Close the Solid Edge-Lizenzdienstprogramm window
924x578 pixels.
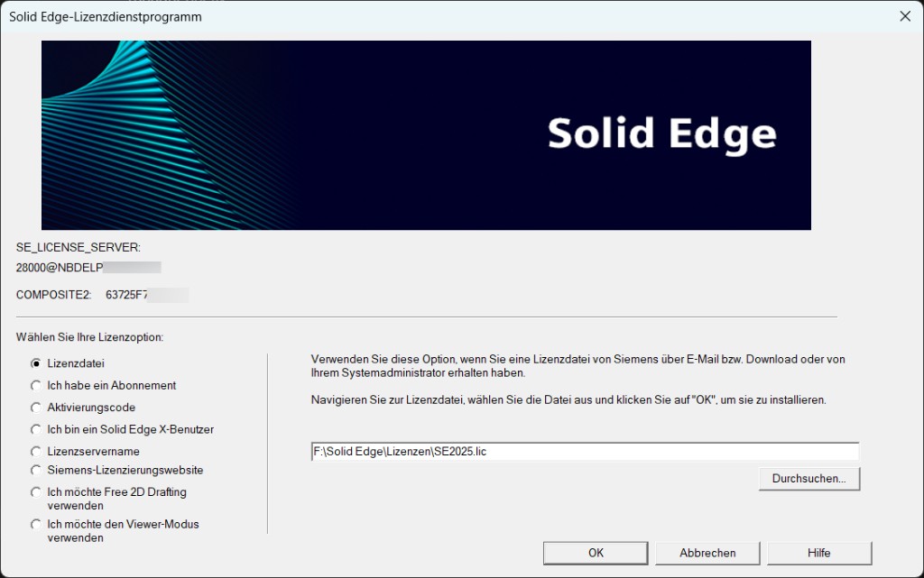pos(905,16)
